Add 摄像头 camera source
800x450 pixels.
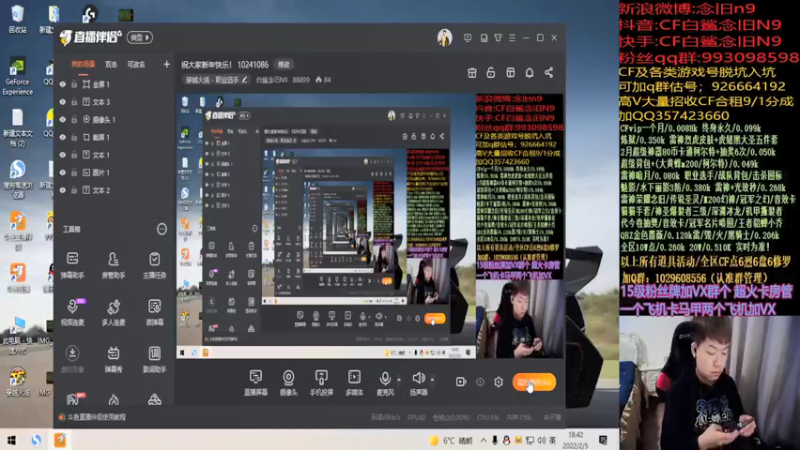tap(288, 383)
